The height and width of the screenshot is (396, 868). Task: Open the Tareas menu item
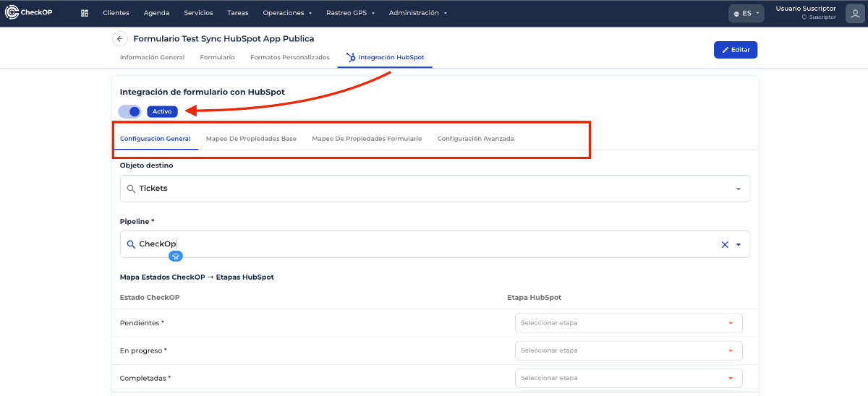pyautogui.click(x=238, y=13)
